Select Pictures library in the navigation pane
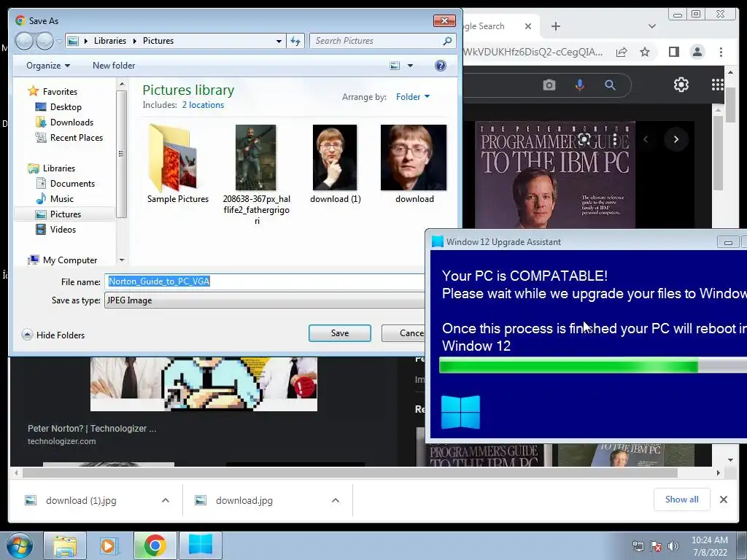 (x=65, y=214)
